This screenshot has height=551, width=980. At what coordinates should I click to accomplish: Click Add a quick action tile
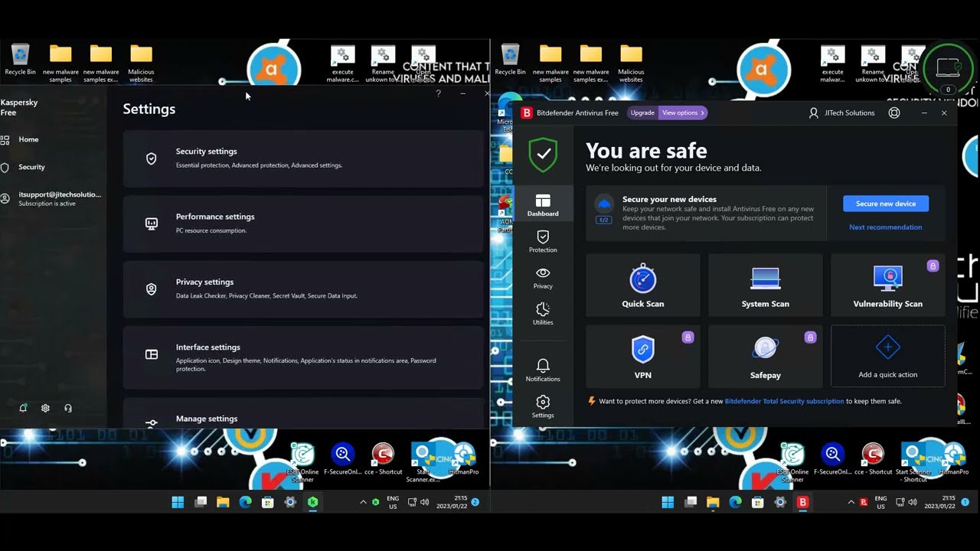coord(887,357)
